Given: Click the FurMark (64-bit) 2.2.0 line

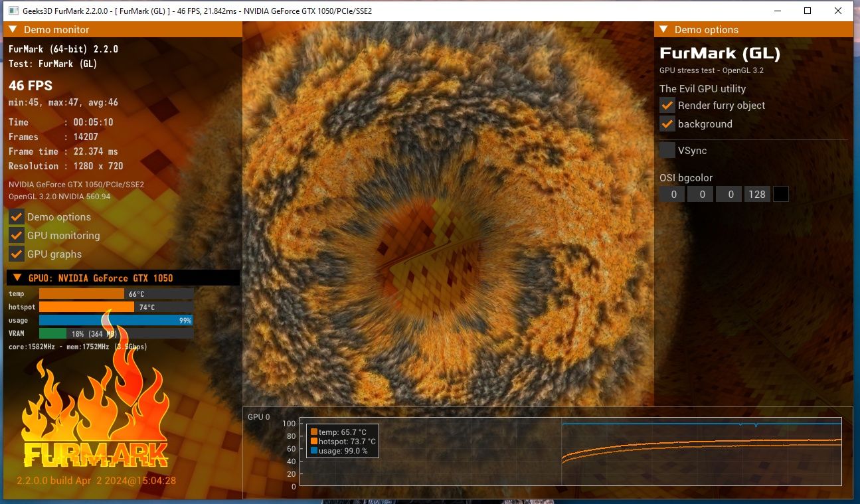Looking at the screenshot, I should (x=64, y=49).
